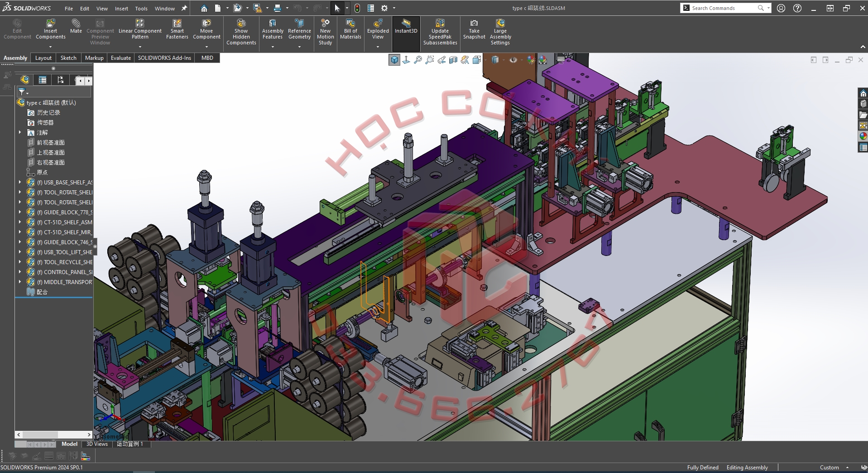This screenshot has height=473, width=868.
Task: Open Insert Components dropdown arrow
Action: pos(51,47)
